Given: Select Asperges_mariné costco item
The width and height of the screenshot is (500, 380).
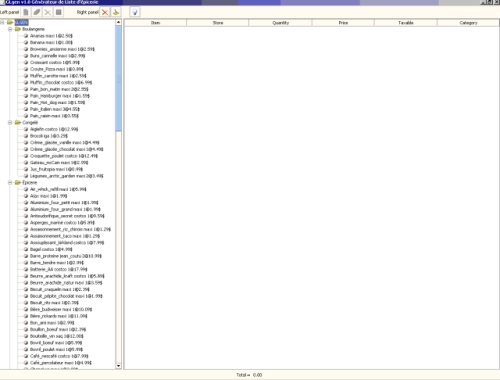Looking at the screenshot, I should (x=63, y=222).
